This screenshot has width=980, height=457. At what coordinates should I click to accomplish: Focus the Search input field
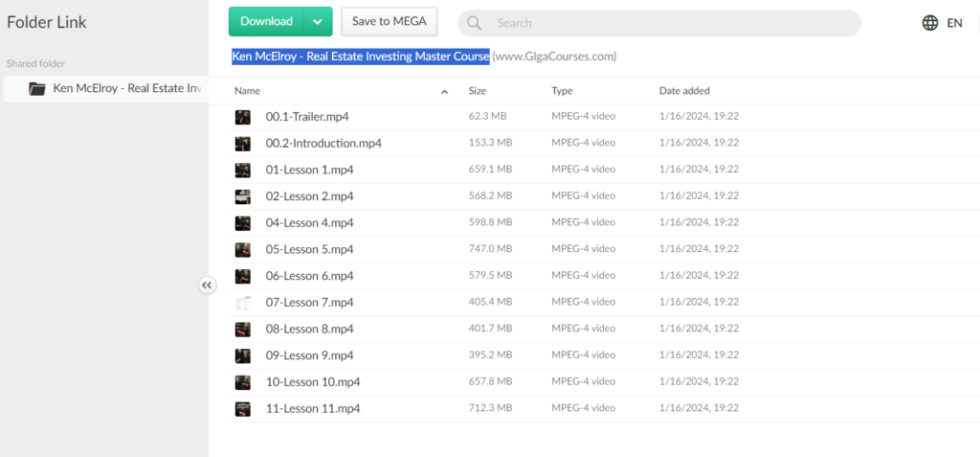tap(670, 23)
